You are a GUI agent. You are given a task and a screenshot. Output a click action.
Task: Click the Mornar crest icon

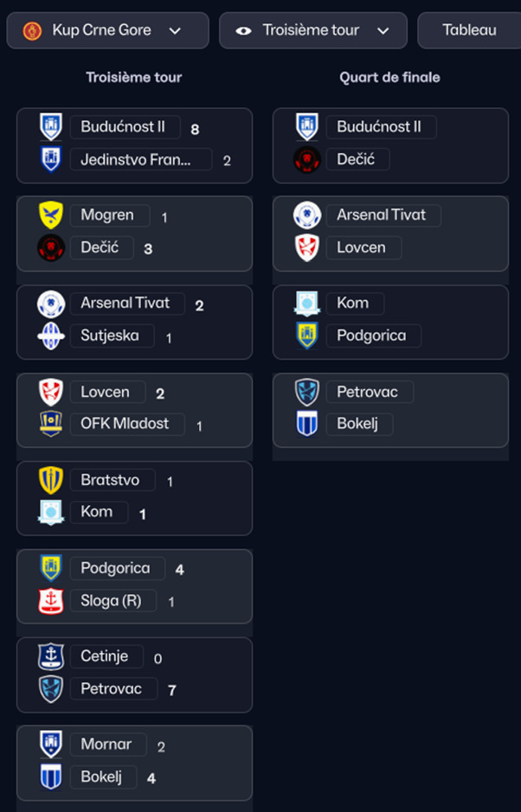pos(51,745)
